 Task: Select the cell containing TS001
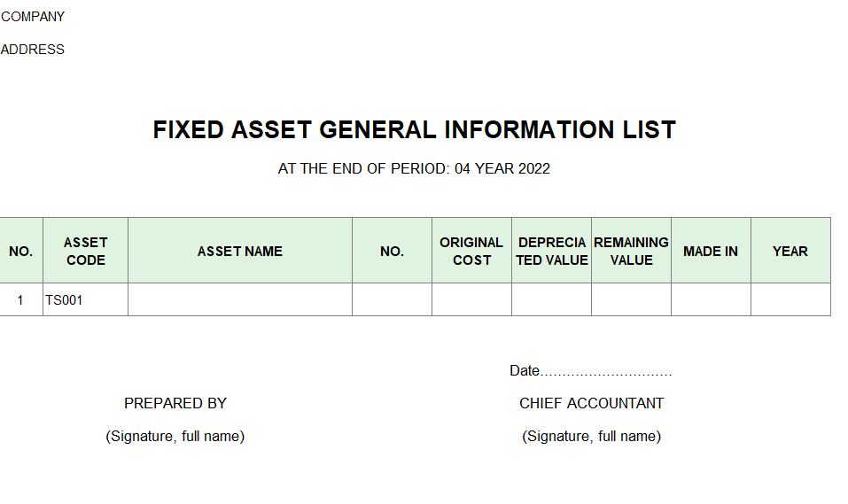[x=85, y=300]
